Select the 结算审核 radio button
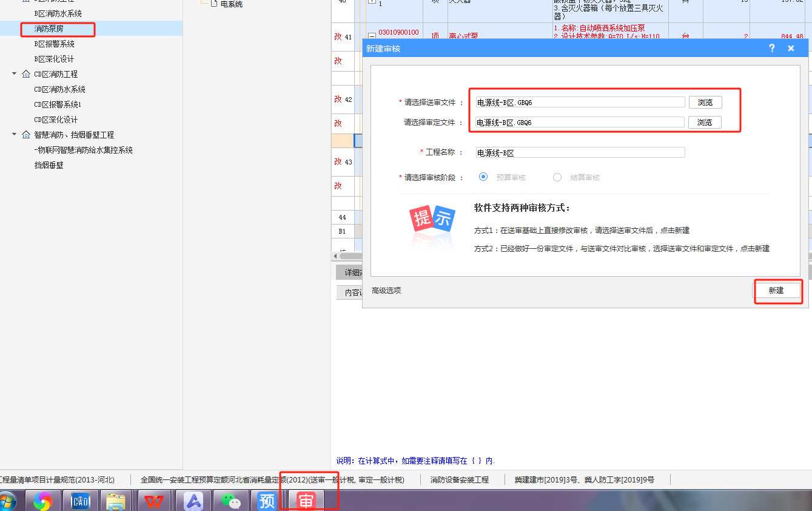812x511 pixels. coord(557,177)
